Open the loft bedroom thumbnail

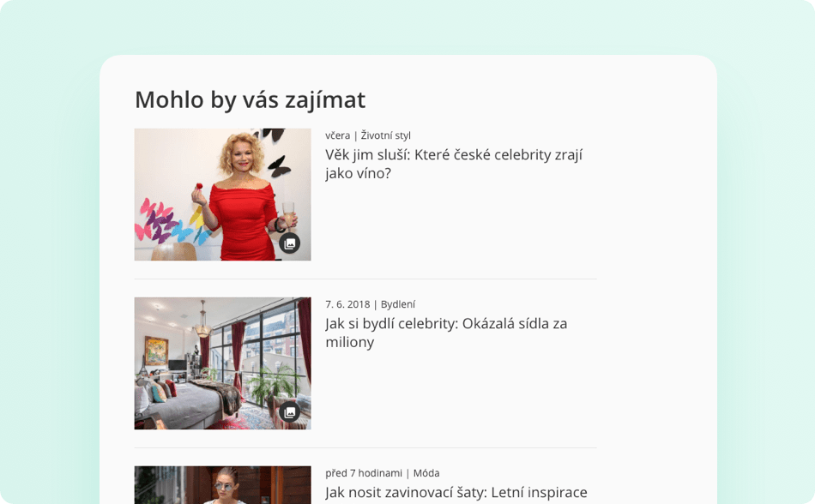(x=222, y=363)
